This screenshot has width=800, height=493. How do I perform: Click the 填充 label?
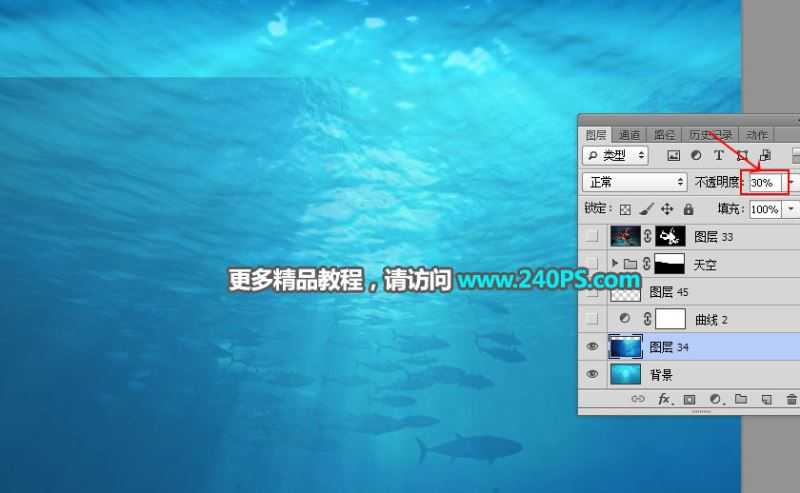[x=730, y=209]
